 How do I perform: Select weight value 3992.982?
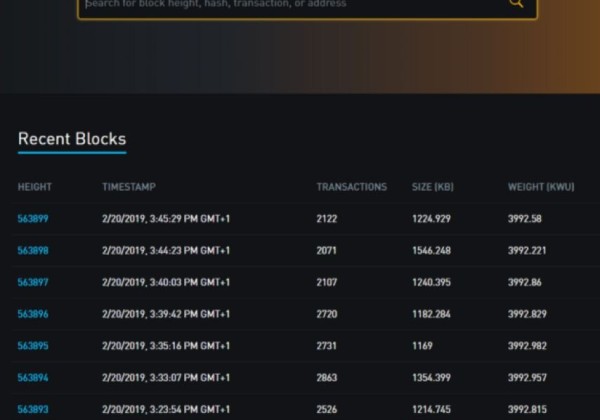(x=527, y=346)
